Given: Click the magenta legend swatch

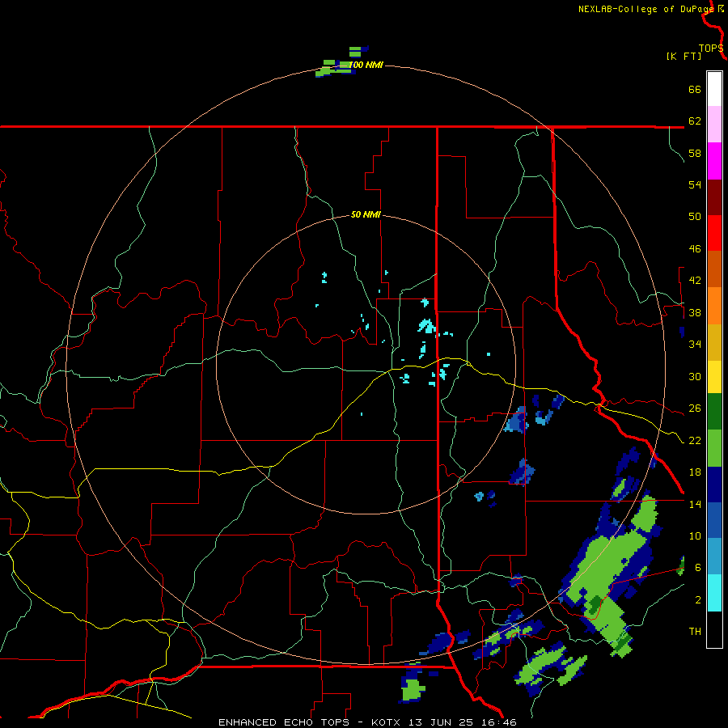Looking at the screenshot, I should [x=714, y=161].
